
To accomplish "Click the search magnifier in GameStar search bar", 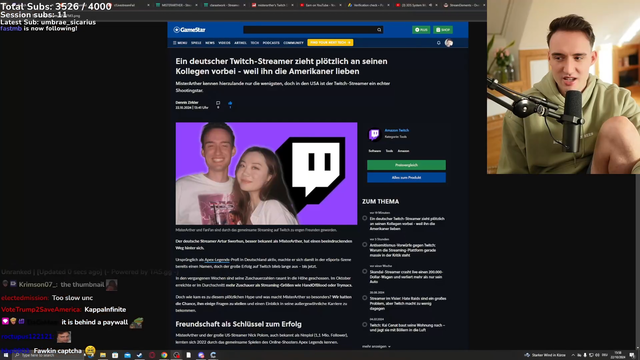I will point(379,30).
